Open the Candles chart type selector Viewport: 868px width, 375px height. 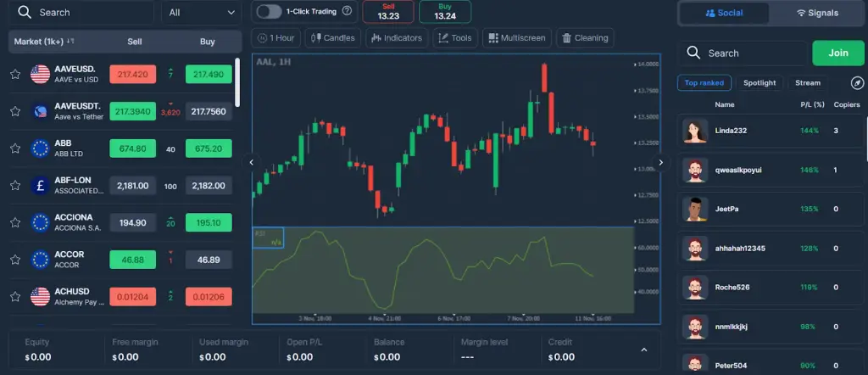point(332,37)
